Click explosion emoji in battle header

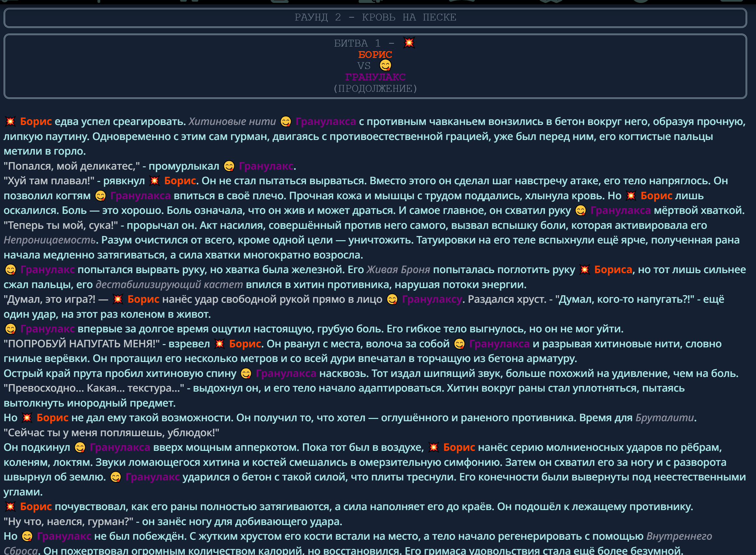(x=409, y=43)
